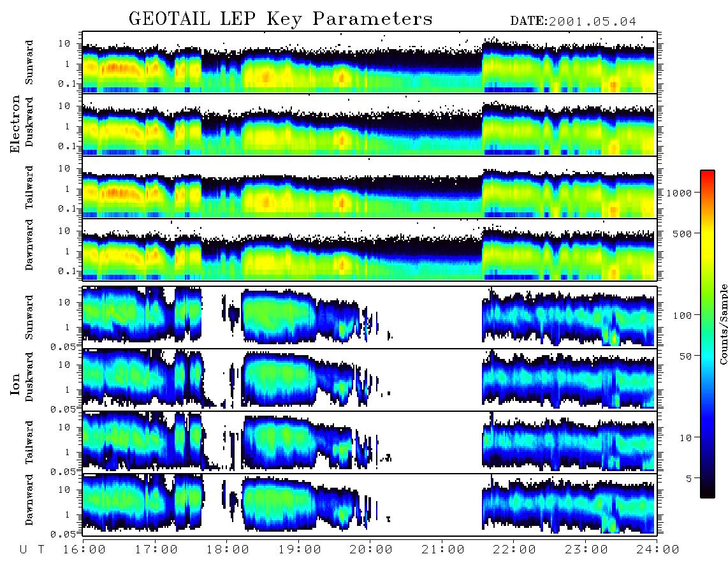Image resolution: width=728 pixels, height=561 pixels.
Task: Select the Ion Sunward direction label
Action: point(29,317)
